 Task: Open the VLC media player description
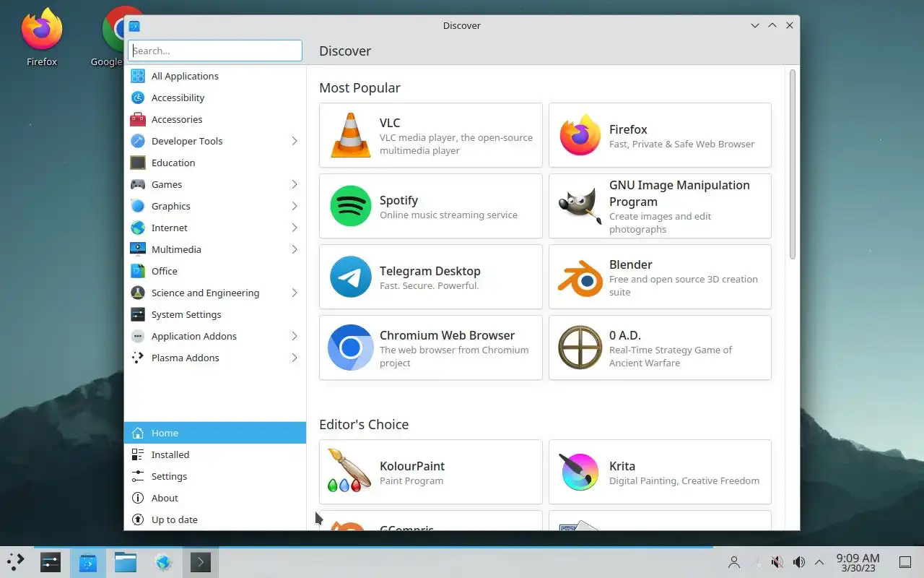click(456, 144)
